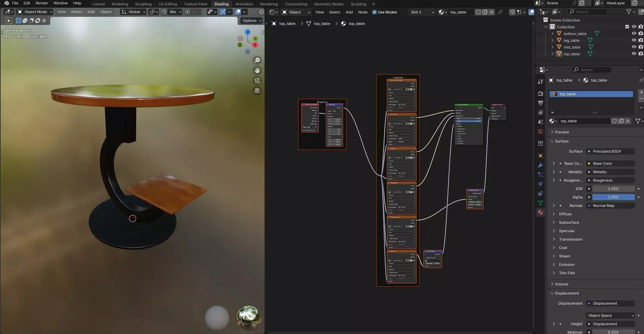Screen dimensions: 644x334
Task: Open the Output properties tab
Action: (541, 103)
